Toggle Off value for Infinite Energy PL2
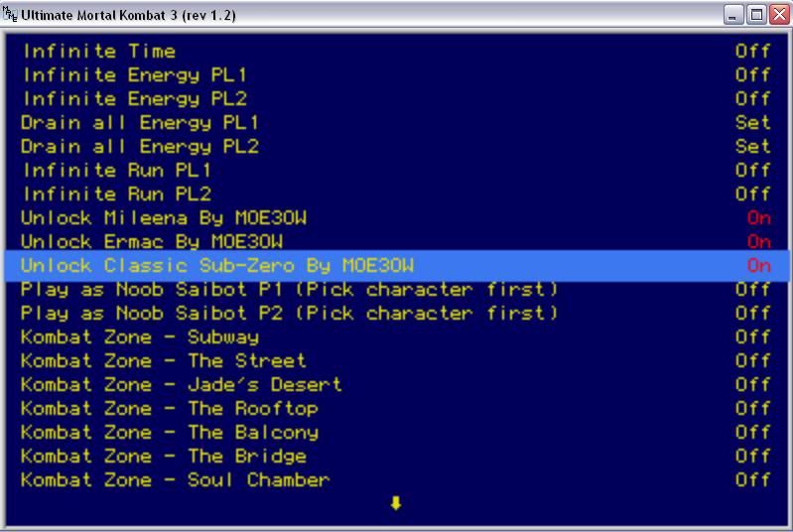This screenshot has width=793, height=532. [x=753, y=98]
